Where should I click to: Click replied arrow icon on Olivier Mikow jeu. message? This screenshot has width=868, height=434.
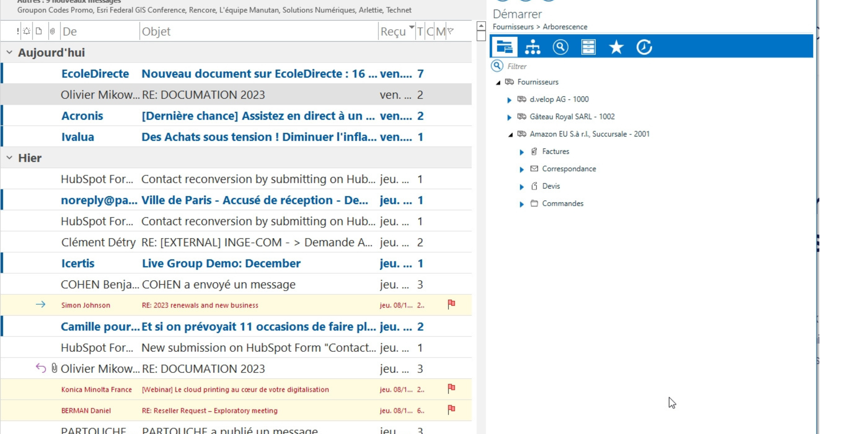tap(41, 368)
